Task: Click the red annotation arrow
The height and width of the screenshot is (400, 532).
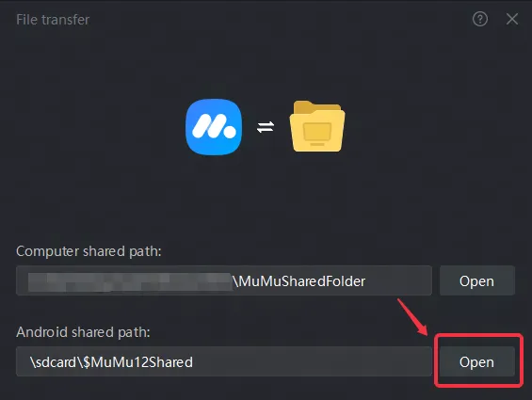Action: pyautogui.click(x=412, y=316)
